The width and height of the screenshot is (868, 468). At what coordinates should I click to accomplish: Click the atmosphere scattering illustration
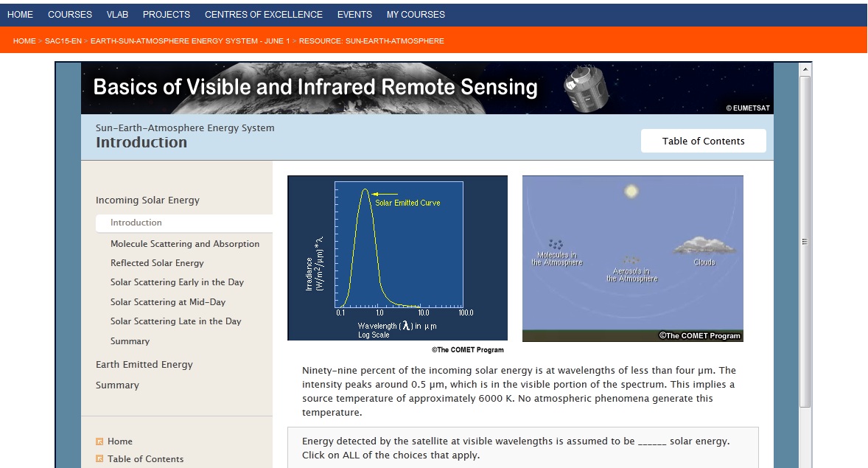633,259
